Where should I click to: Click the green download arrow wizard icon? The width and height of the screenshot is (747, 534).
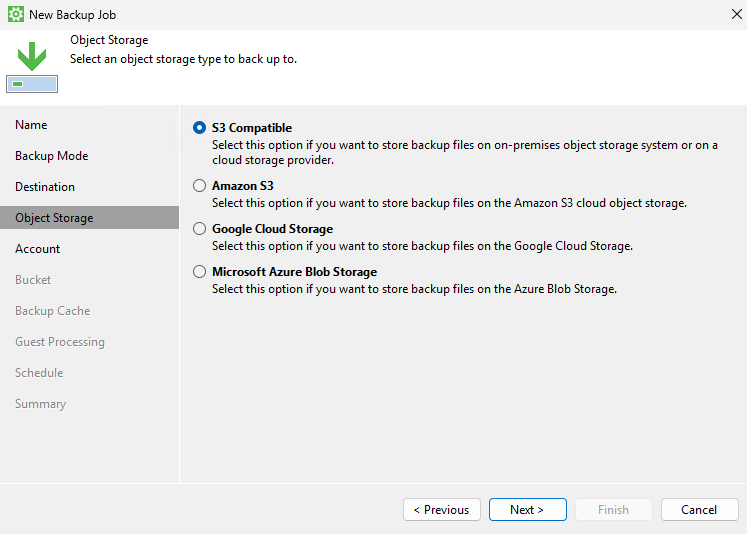[x=32, y=67]
